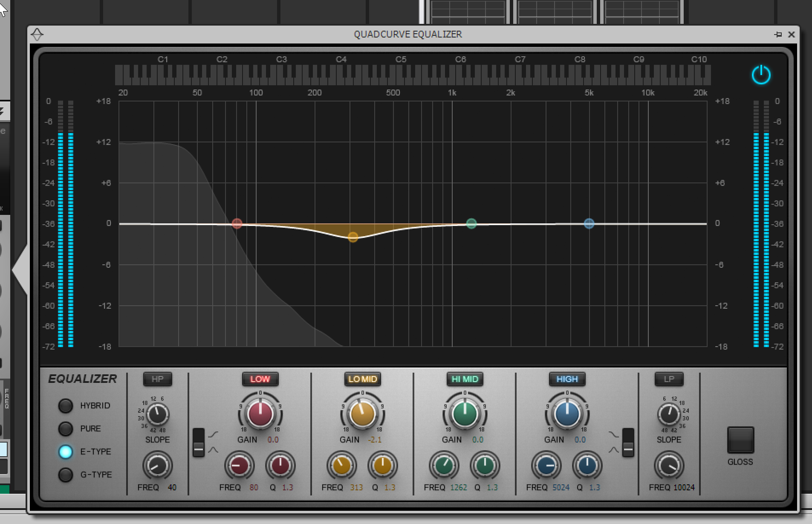Select the green HI MID band node
Viewport: 812px width, 524px height.
point(471,223)
